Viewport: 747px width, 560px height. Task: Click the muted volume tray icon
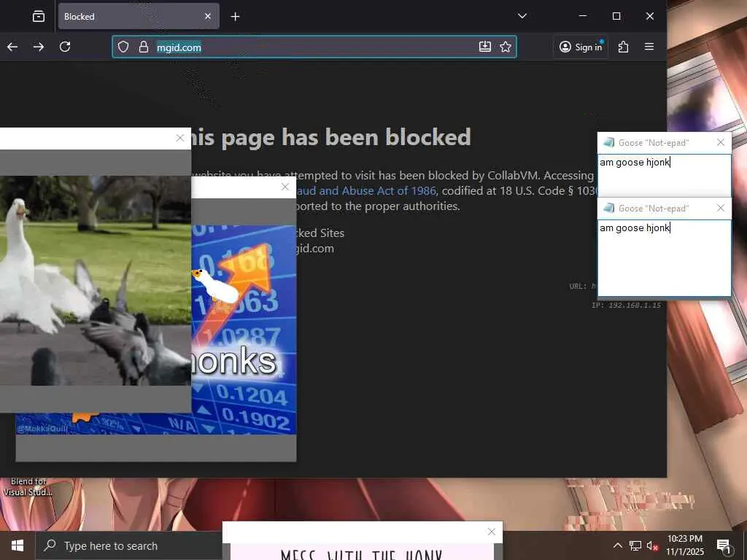[x=652, y=545]
